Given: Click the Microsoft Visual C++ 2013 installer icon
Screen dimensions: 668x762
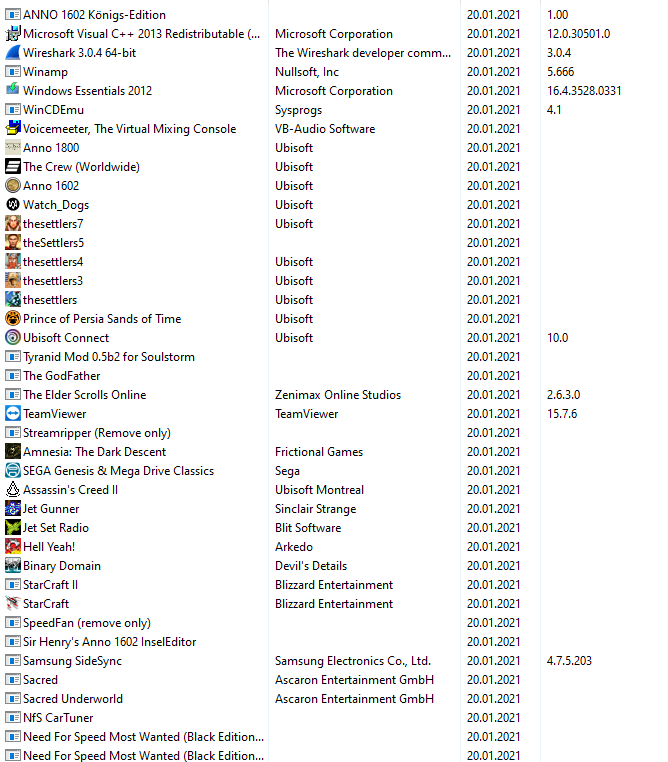Looking at the screenshot, I should click(13, 34).
